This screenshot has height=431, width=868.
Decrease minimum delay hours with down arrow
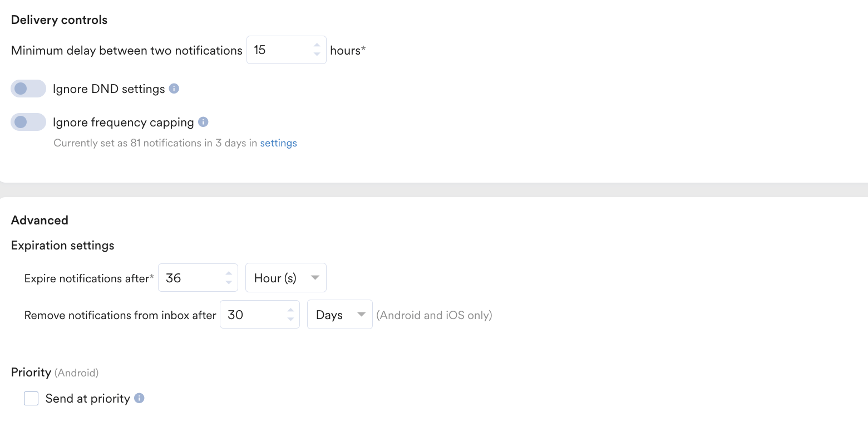[x=317, y=54]
